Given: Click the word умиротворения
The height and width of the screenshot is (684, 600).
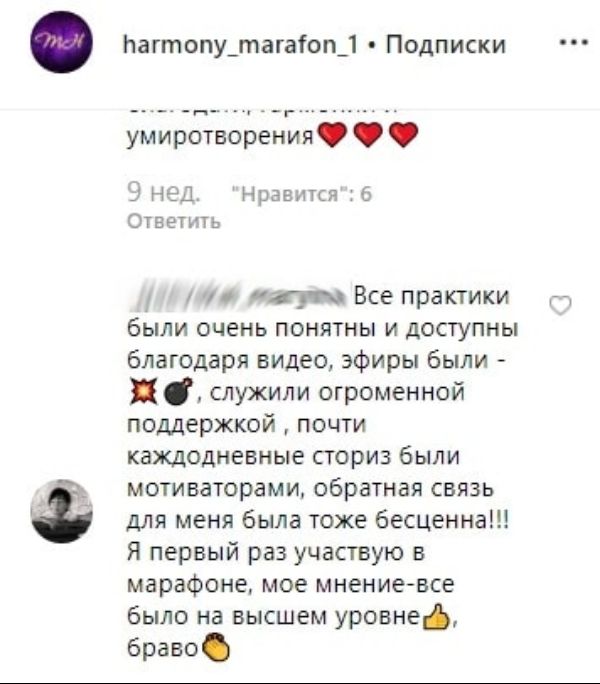Looking at the screenshot, I should click(221, 137).
